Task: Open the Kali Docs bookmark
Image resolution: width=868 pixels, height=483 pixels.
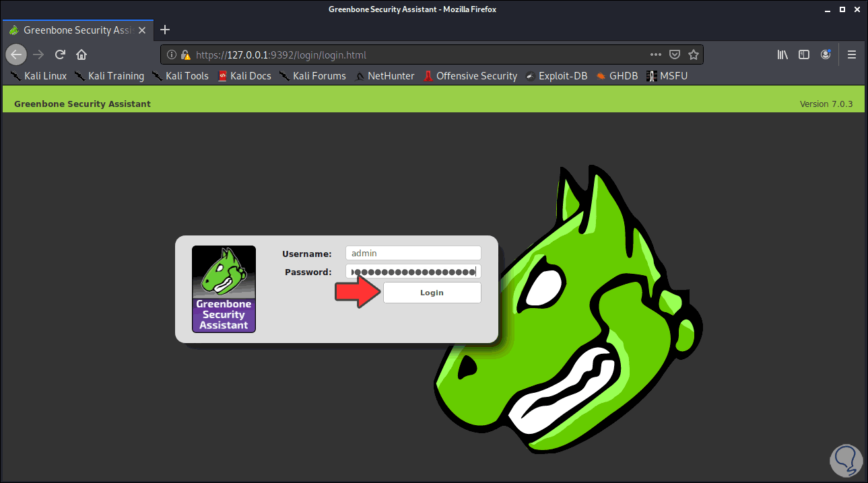Action: (244, 76)
